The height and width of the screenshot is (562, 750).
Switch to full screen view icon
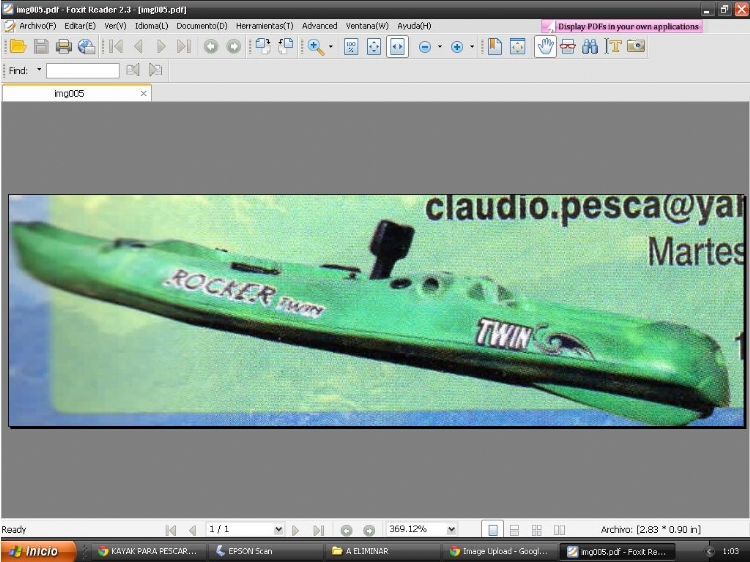click(518, 46)
